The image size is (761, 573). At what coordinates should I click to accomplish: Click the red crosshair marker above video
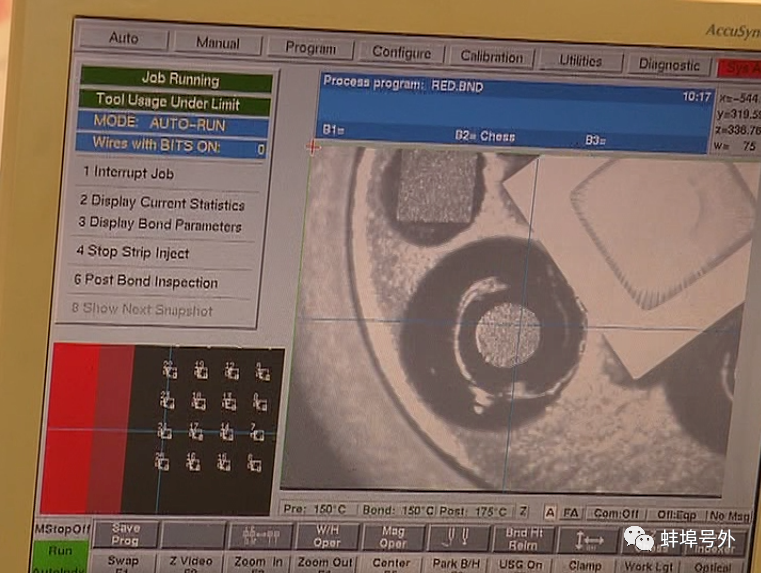click(x=313, y=146)
